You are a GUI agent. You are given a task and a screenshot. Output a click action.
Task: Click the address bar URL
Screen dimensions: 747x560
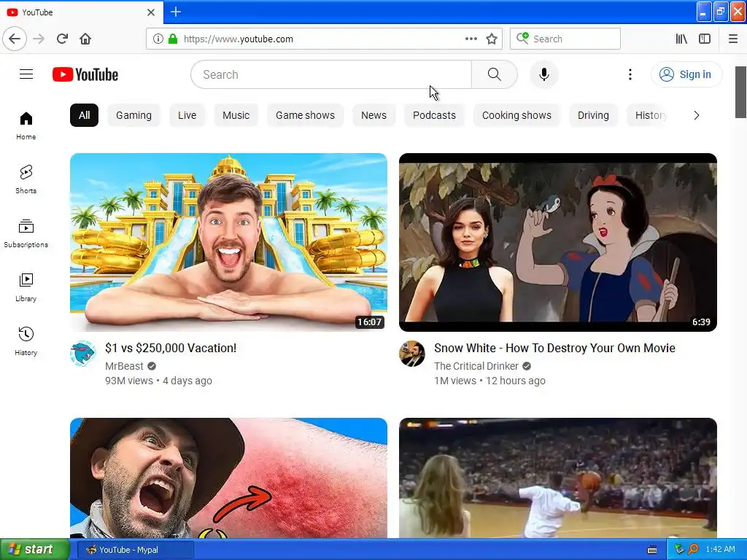click(x=239, y=39)
